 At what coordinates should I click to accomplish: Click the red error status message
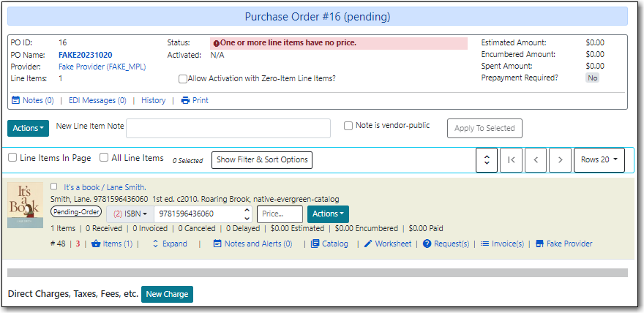(x=339, y=43)
